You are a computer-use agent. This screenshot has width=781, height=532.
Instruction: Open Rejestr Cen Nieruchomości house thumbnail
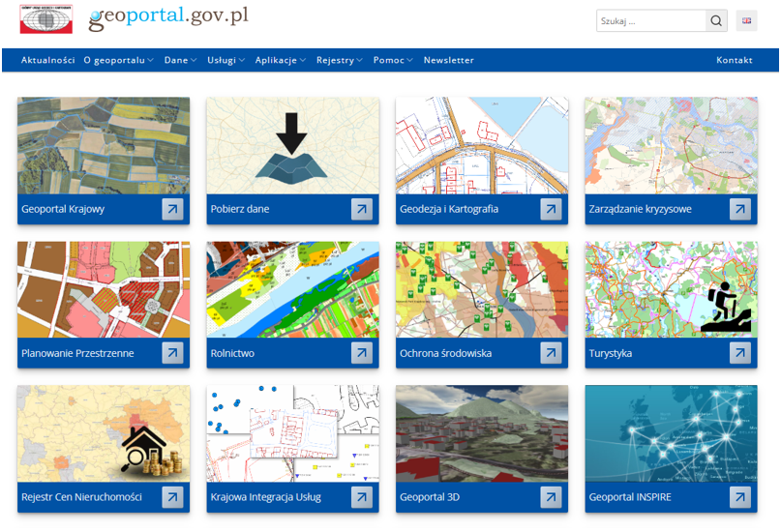pos(104,433)
